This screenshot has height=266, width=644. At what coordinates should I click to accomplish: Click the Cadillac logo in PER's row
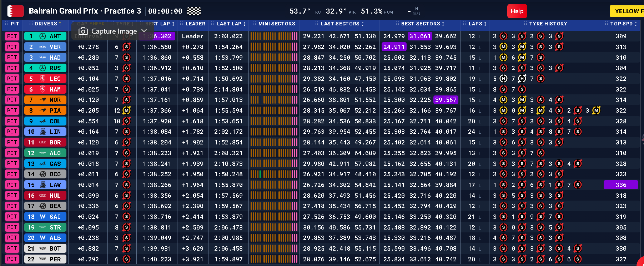point(43,259)
